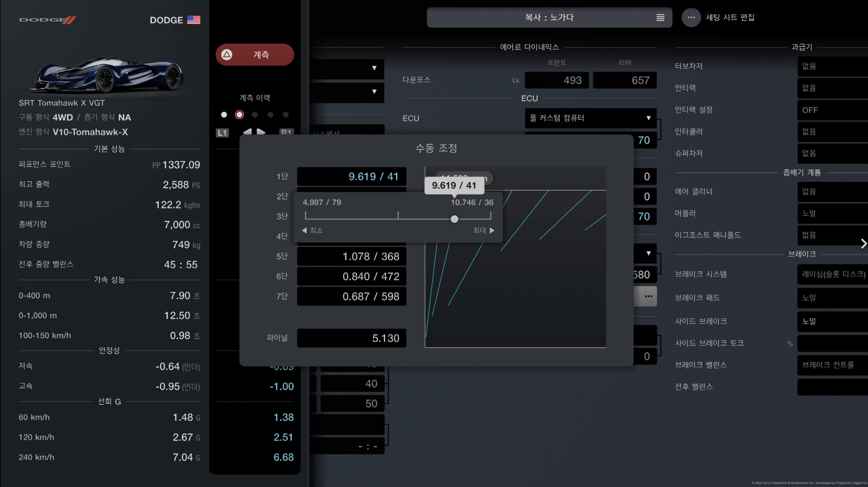The height and width of the screenshot is (487, 868).
Task: Click the 전후 중량 밸런스 45 : 55 value
Action: 181,265
